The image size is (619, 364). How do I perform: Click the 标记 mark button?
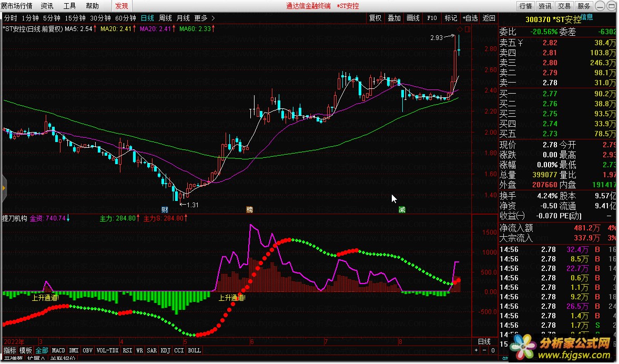(x=451, y=18)
